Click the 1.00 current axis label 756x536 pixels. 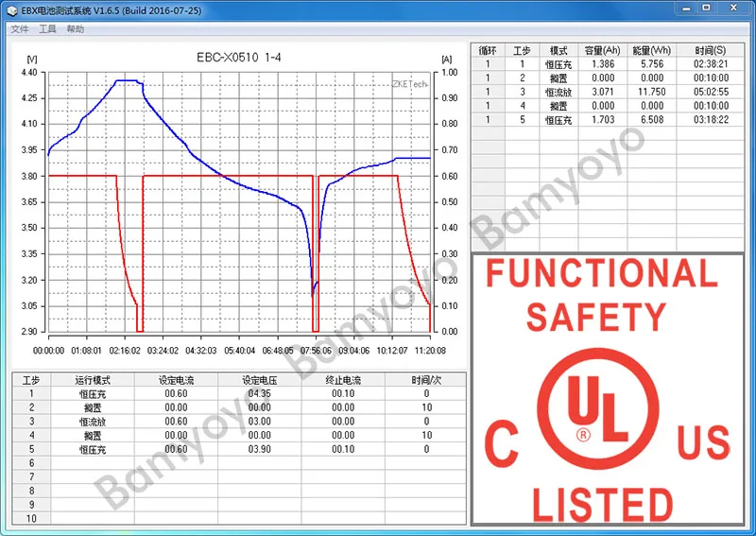(450, 73)
